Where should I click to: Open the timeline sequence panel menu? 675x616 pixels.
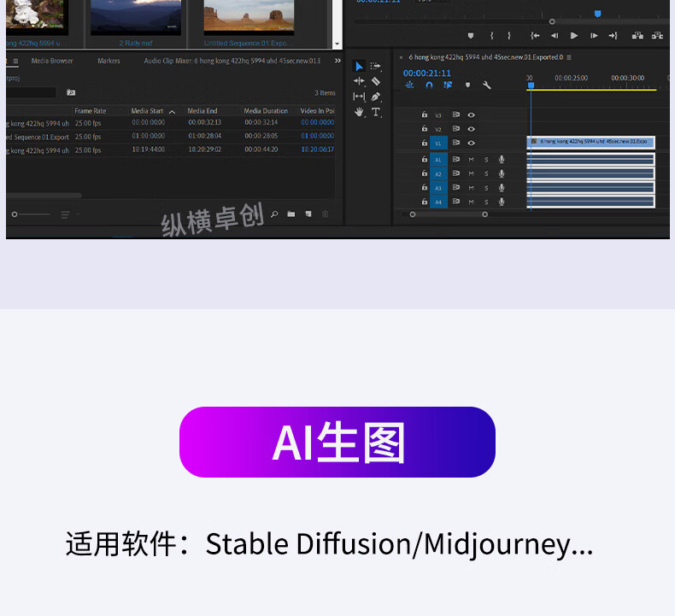(569, 57)
